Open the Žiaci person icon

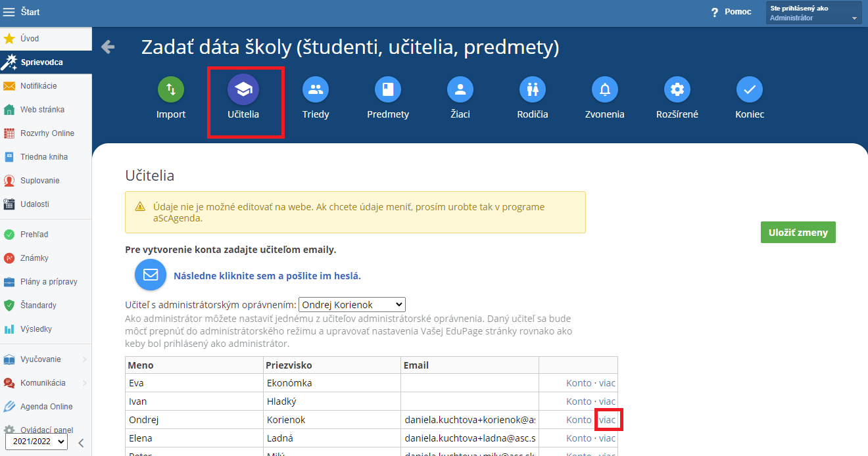(460, 89)
